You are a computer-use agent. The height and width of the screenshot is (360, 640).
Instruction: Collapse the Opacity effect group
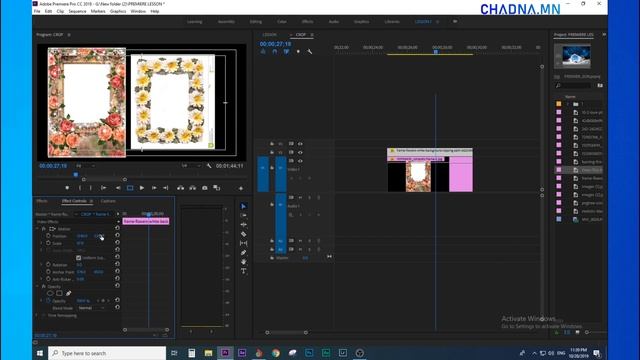point(38,286)
